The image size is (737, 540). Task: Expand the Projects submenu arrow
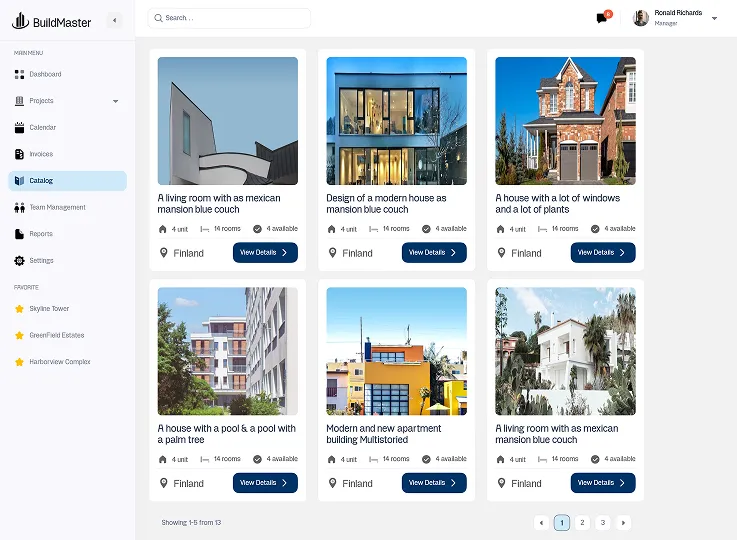pyautogui.click(x=115, y=101)
